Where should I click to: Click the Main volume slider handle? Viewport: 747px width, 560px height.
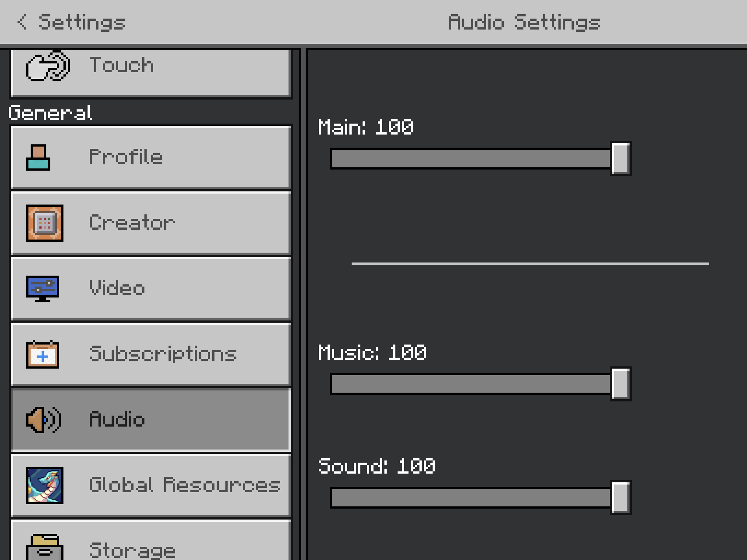click(620, 159)
